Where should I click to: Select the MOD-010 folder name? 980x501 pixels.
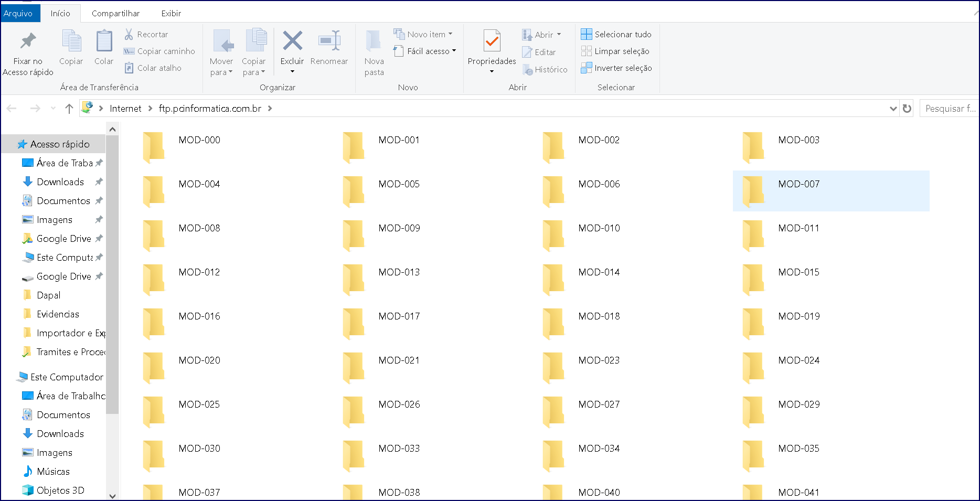pos(599,228)
